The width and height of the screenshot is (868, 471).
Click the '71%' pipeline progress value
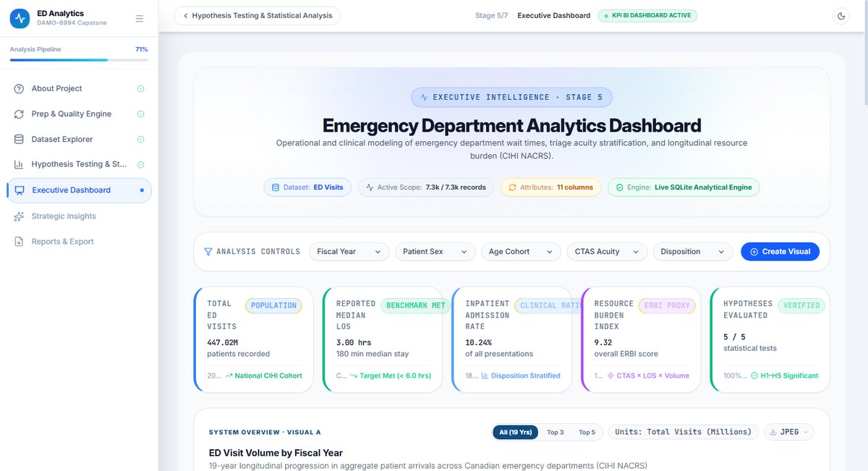click(x=142, y=49)
